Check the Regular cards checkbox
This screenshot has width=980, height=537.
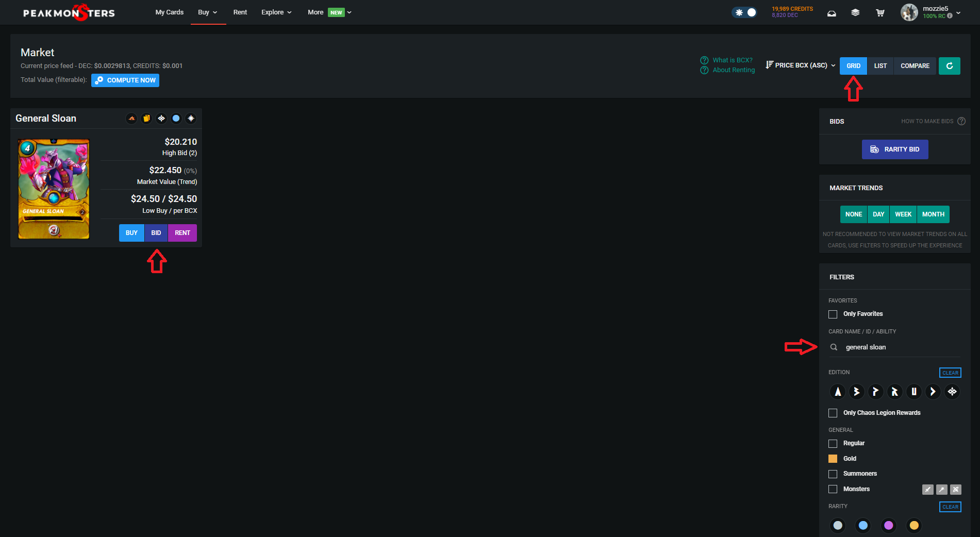(x=833, y=444)
